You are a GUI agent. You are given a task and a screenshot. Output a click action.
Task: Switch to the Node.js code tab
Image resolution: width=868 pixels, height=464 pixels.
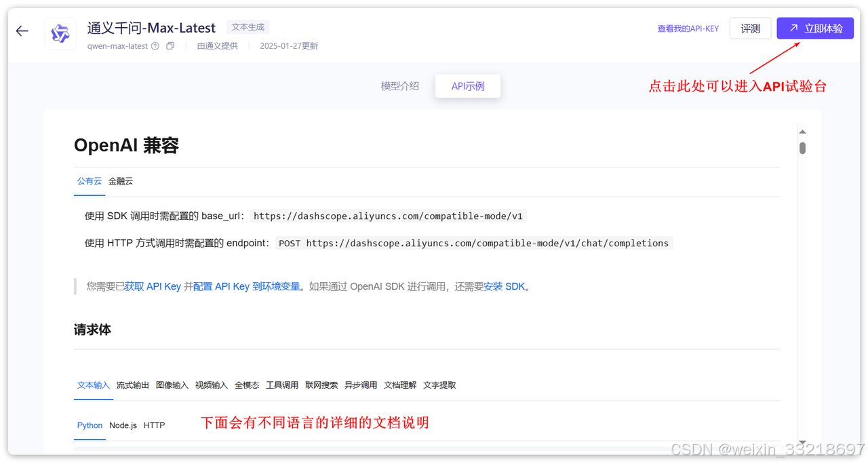tap(123, 425)
